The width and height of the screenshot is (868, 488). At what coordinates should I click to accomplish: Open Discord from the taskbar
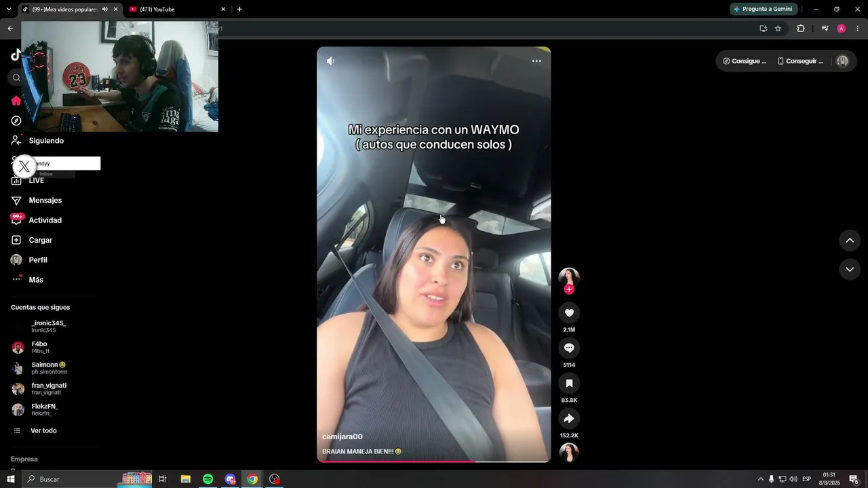[231, 479]
